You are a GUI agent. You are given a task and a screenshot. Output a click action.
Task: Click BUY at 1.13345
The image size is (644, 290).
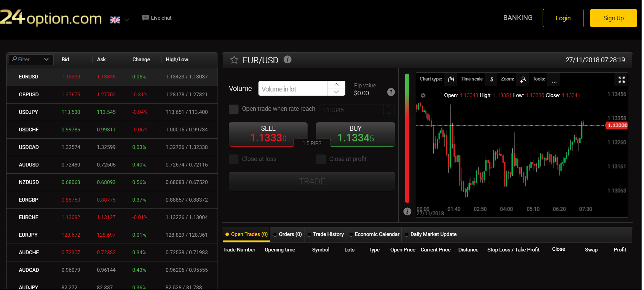point(355,135)
